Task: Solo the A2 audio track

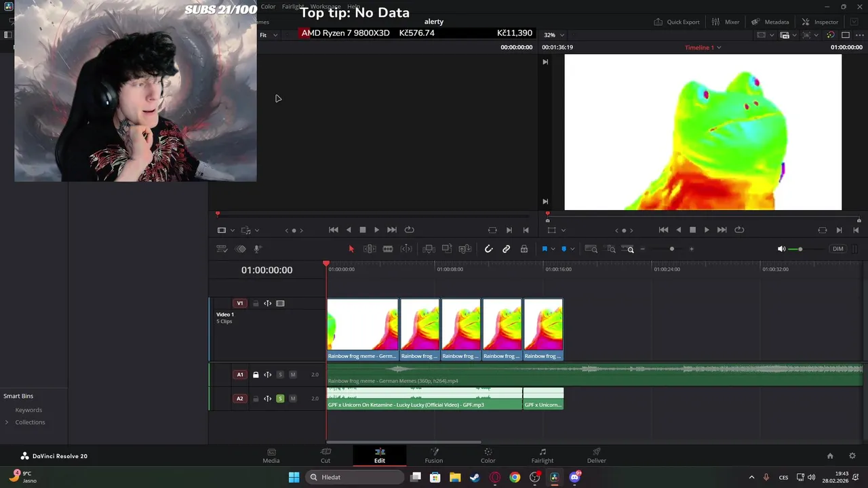Action: pyautogui.click(x=280, y=399)
